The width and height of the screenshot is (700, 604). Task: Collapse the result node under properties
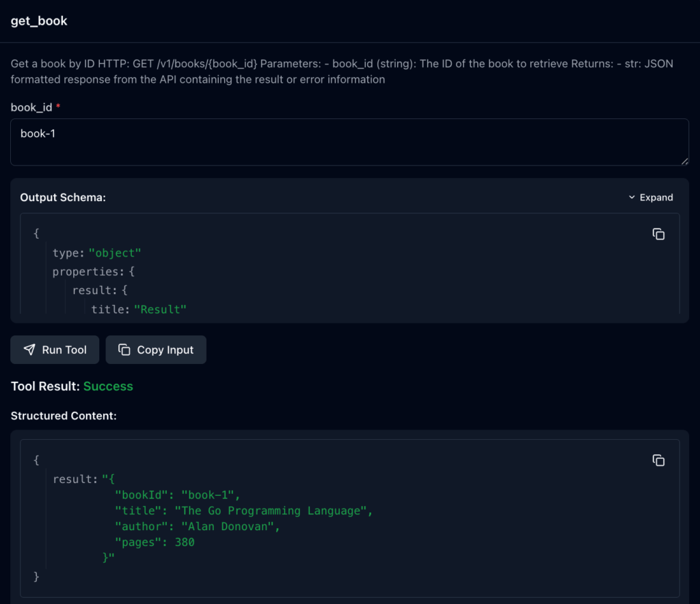pos(94,291)
